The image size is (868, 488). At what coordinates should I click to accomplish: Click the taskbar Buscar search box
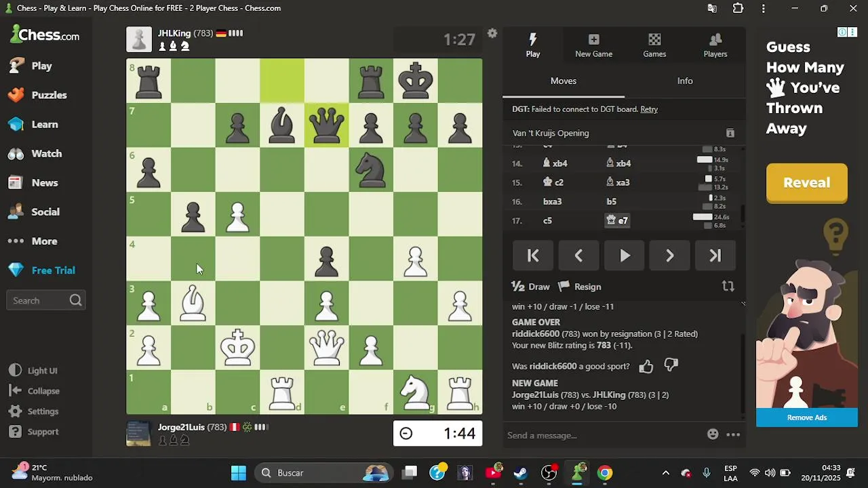tap(323, 472)
